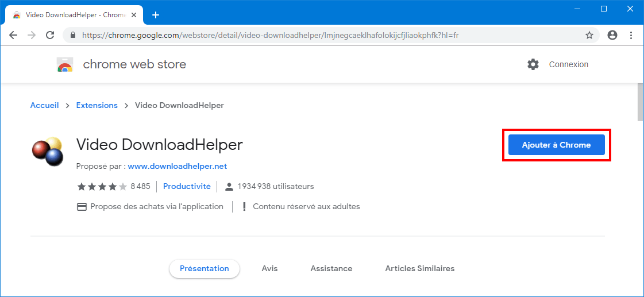Viewport: 644px width, 297px height.
Task: Click Contenu réservé aux adultes text
Action: point(306,207)
